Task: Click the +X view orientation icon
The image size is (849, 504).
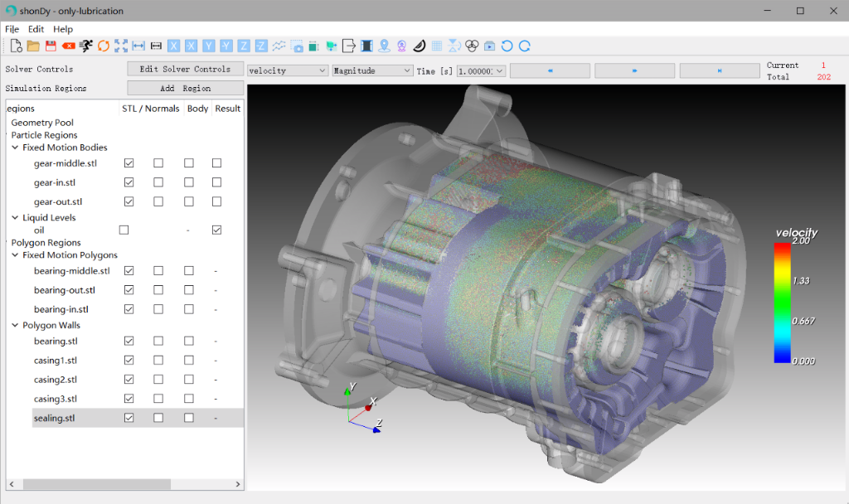Action: 174,46
